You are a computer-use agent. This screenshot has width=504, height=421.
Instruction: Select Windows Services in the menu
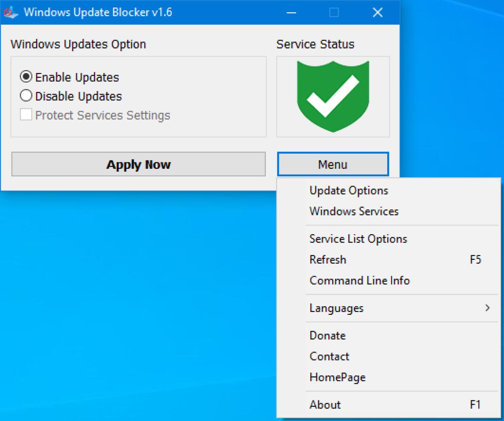(x=354, y=212)
